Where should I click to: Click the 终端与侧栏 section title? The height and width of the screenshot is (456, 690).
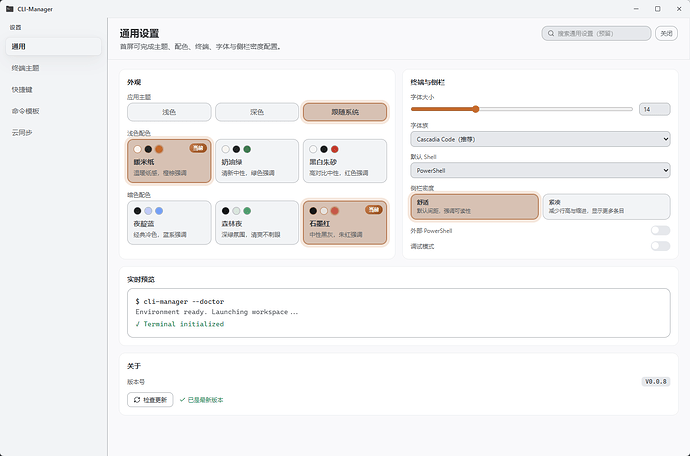[x=428, y=82]
